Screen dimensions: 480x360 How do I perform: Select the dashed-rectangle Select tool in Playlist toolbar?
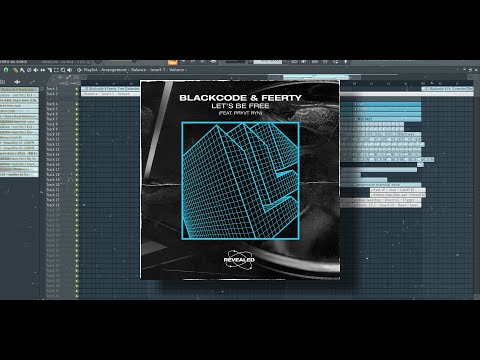tap(56, 70)
